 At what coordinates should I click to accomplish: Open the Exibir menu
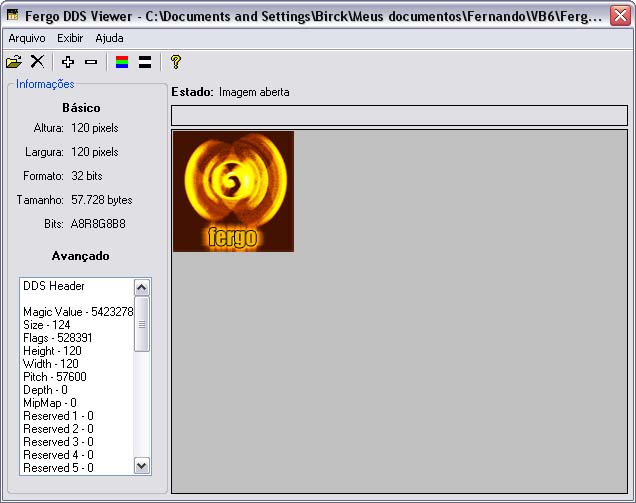point(70,38)
